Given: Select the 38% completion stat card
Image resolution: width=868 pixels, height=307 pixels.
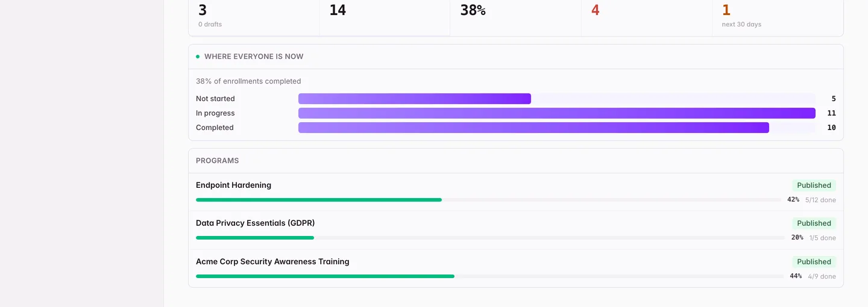Looking at the screenshot, I should [515, 17].
